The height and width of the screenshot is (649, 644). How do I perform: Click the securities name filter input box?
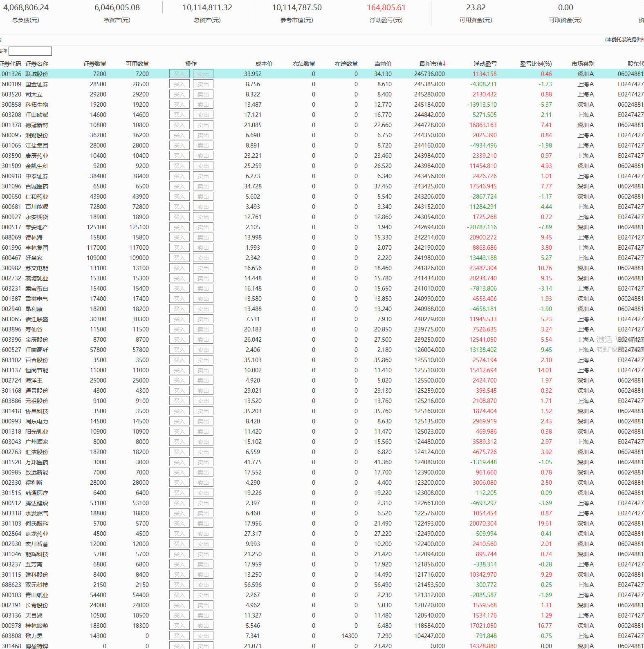pos(30,51)
